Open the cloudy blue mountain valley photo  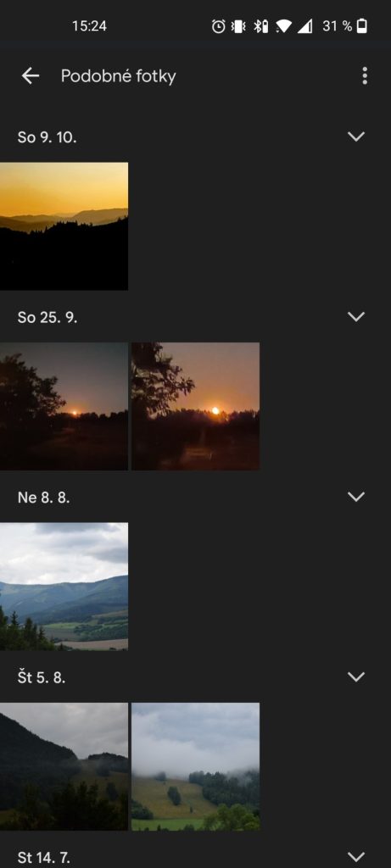click(x=64, y=587)
